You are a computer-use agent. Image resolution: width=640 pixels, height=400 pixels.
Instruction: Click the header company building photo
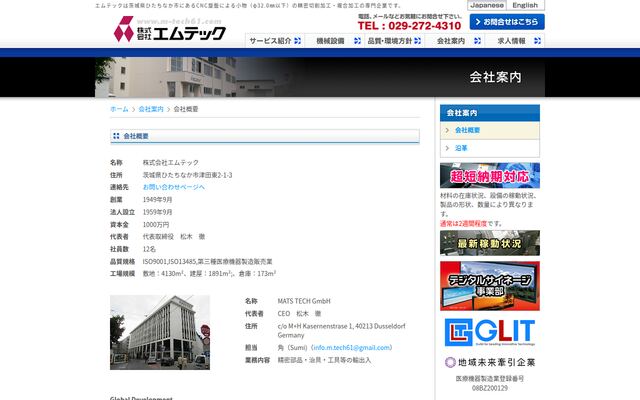coord(192,77)
